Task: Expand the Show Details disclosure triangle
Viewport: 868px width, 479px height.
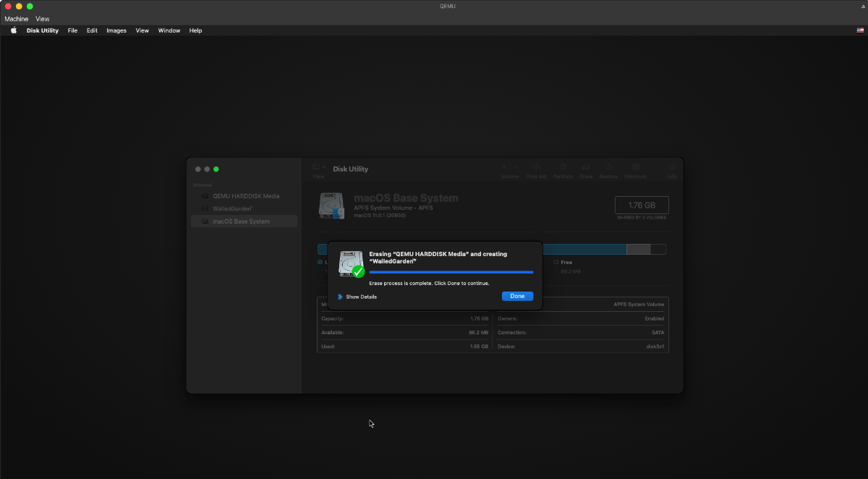Action: (x=340, y=297)
